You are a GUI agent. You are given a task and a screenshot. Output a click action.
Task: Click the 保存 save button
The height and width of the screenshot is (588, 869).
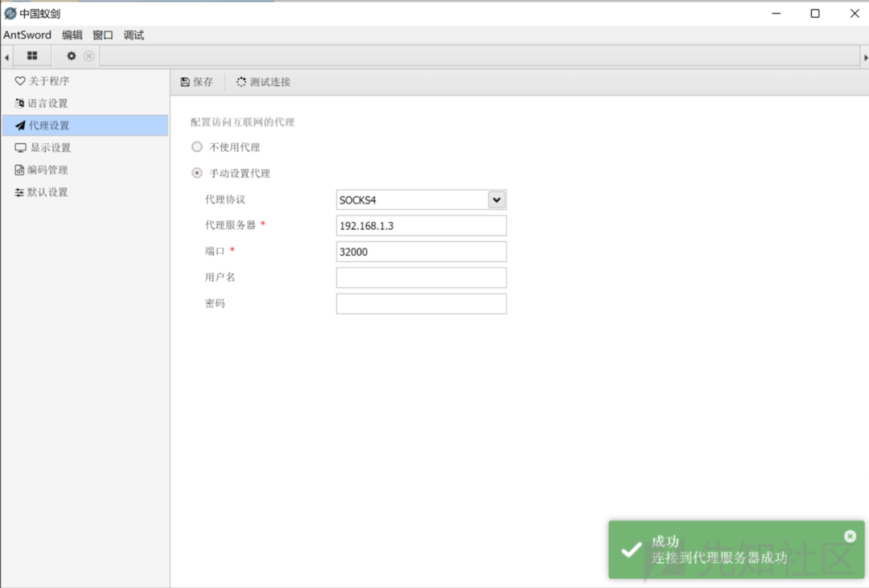point(197,82)
